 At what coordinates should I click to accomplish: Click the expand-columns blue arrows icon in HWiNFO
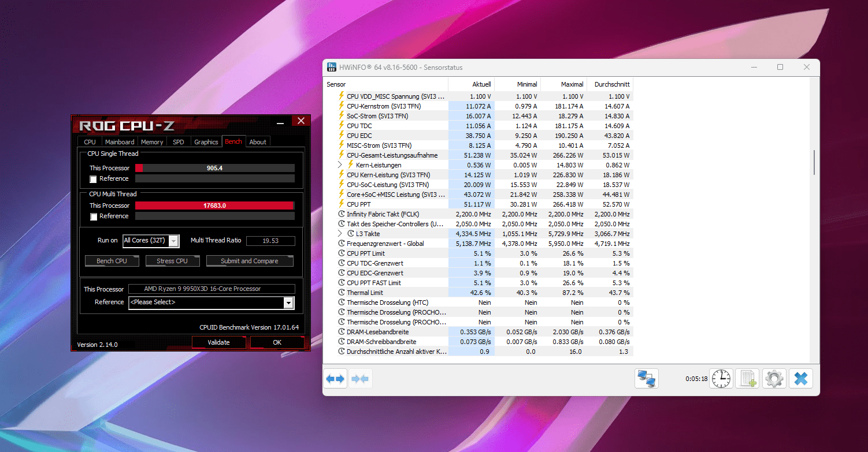coord(335,379)
